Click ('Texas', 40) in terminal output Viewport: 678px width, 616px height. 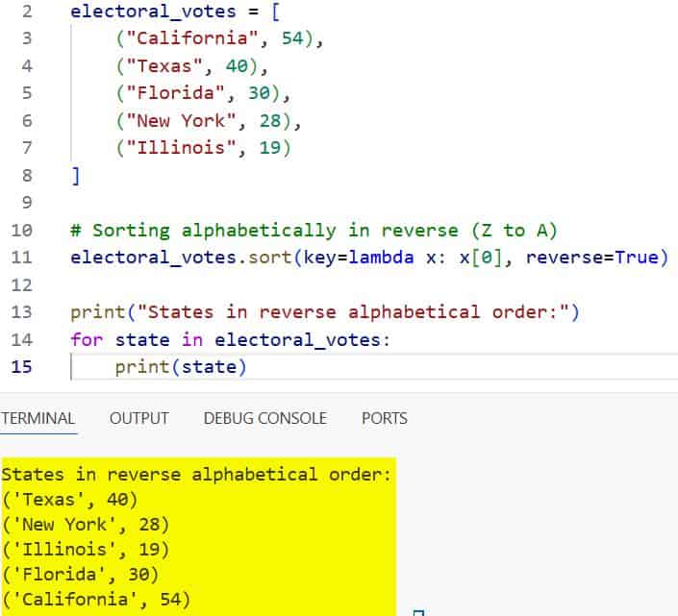click(x=69, y=499)
